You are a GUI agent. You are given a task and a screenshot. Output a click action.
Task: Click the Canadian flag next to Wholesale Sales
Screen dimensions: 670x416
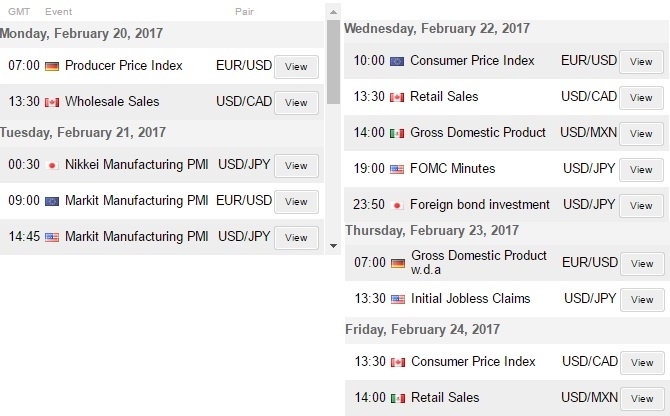tap(52, 102)
